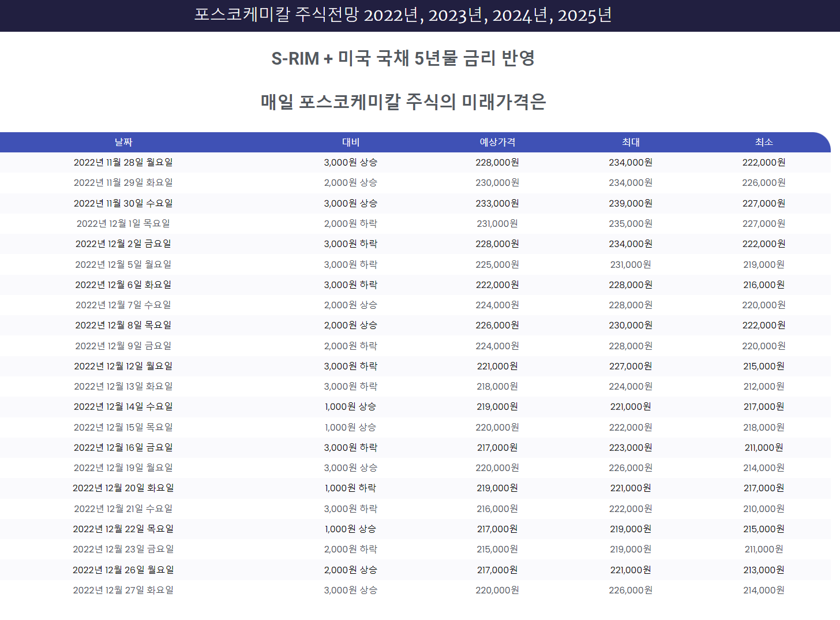
Task: Click minimum price 213,000원
Action: (764, 570)
